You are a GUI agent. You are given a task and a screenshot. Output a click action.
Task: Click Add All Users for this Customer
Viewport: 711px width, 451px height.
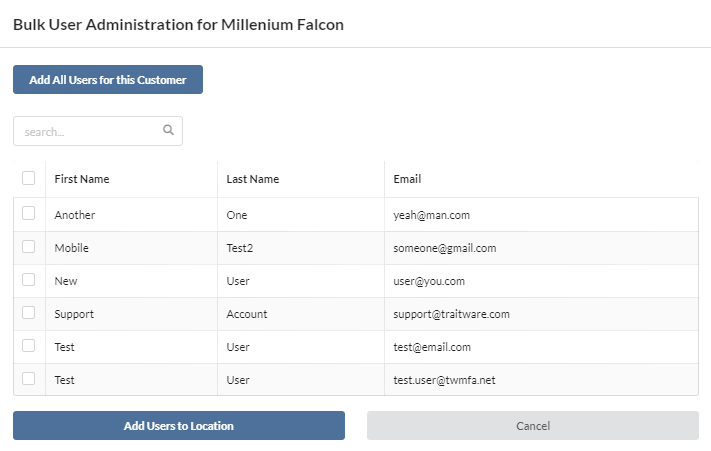pos(108,80)
